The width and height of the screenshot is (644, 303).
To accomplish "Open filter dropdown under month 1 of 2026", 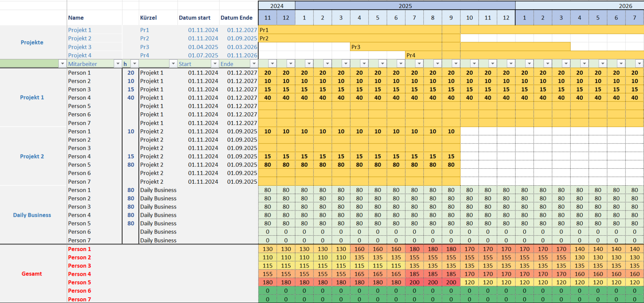I will pos(529,64).
